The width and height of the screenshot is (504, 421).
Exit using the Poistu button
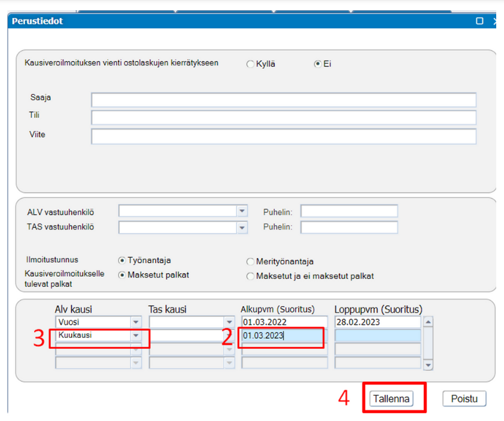tap(464, 399)
